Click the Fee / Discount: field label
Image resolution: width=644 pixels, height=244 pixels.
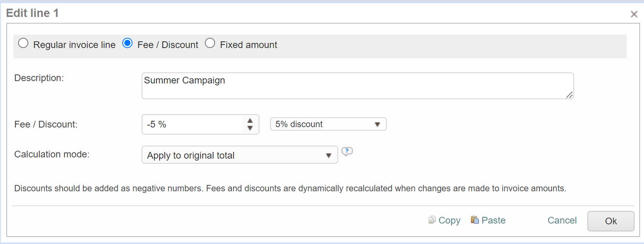[x=46, y=124]
